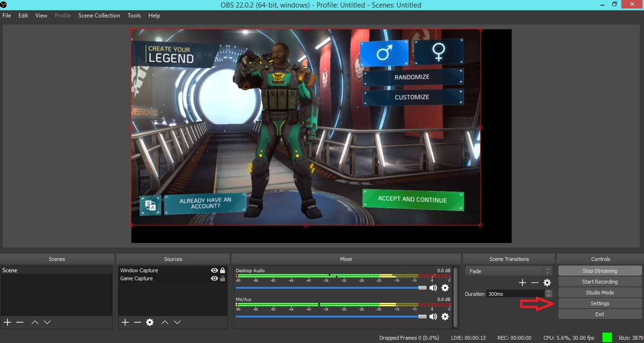This screenshot has height=343, width=644.
Task: Click ACCEPT AND CONTINUE in preview
Action: click(413, 200)
